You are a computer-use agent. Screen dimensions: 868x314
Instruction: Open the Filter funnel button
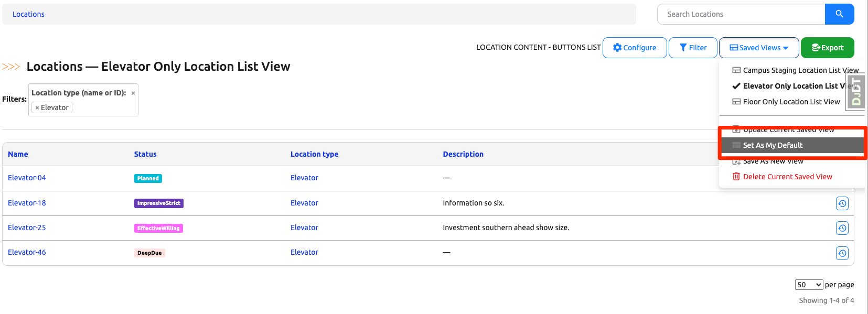coord(693,48)
